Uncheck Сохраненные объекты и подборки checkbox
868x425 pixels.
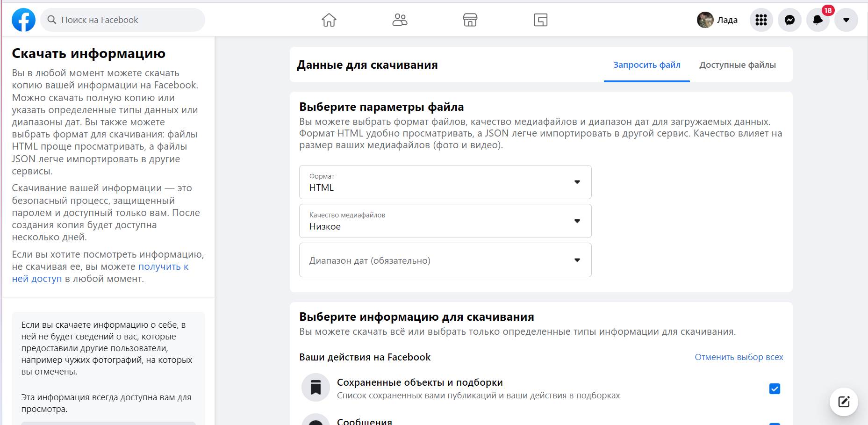point(775,389)
